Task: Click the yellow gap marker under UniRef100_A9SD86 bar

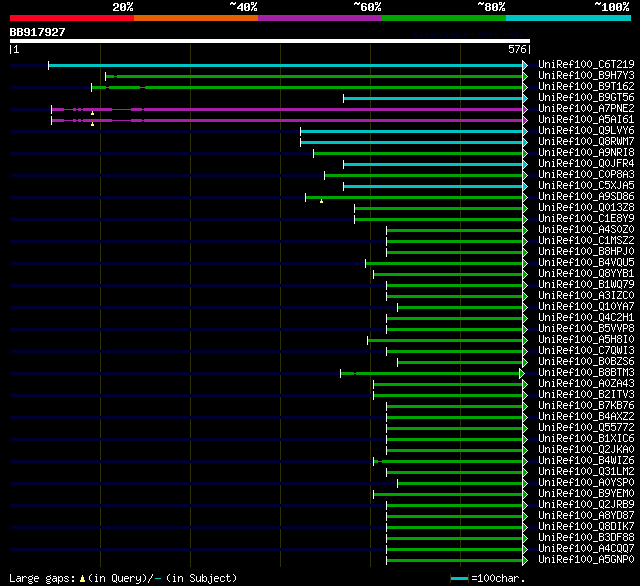Action: [x=322, y=201]
